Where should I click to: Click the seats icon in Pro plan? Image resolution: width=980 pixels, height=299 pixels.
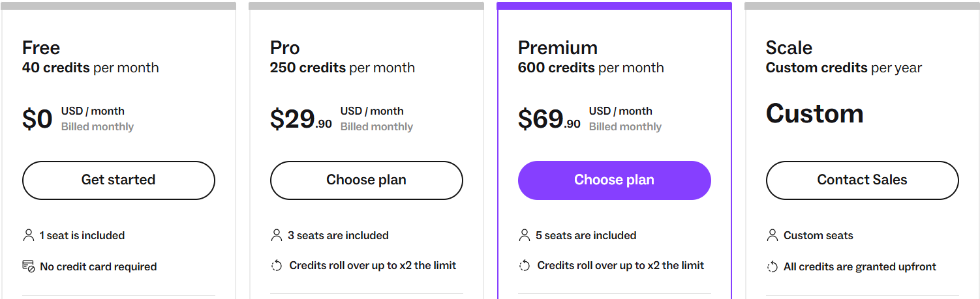pos(276,235)
